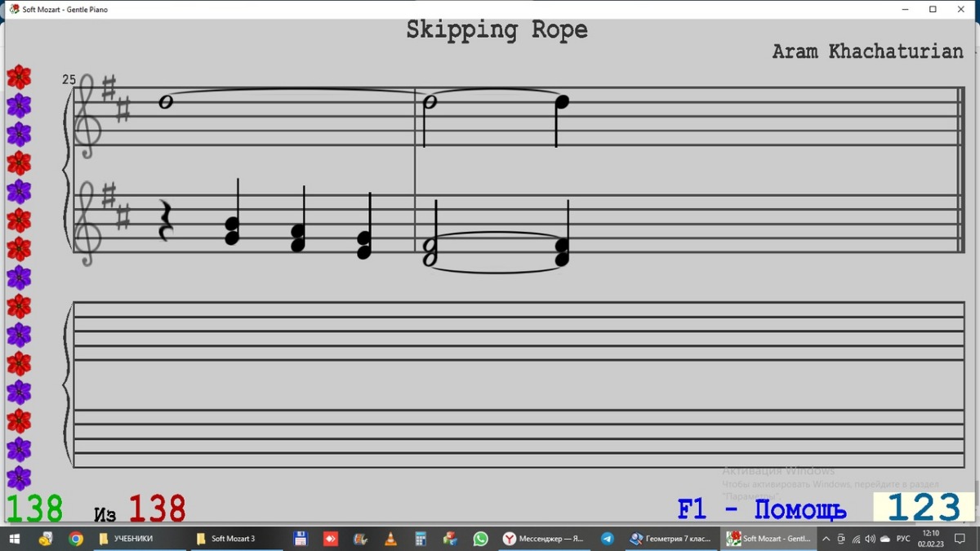Minimize the Gentle Piano window
980x551 pixels.
(905, 10)
